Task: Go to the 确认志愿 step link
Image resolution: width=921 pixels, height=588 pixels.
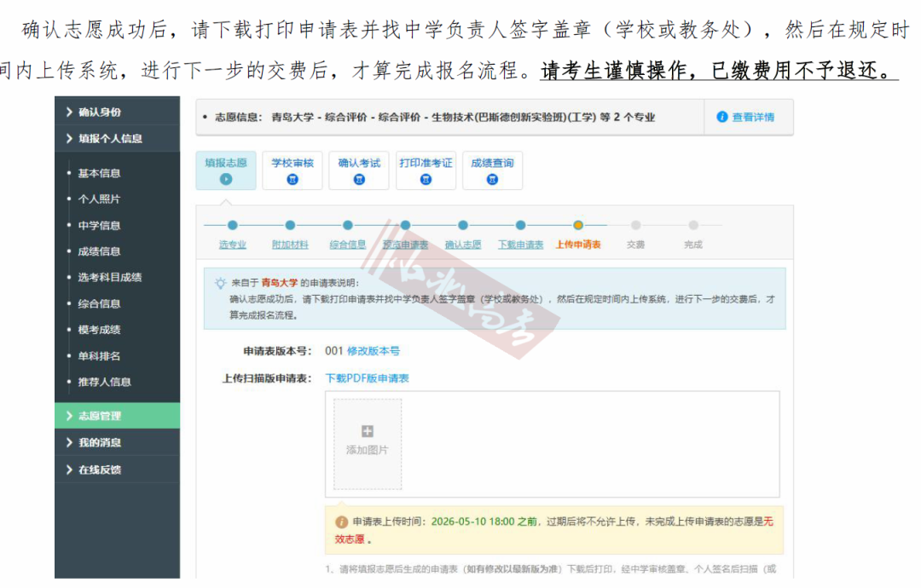Action: pyautogui.click(x=463, y=244)
